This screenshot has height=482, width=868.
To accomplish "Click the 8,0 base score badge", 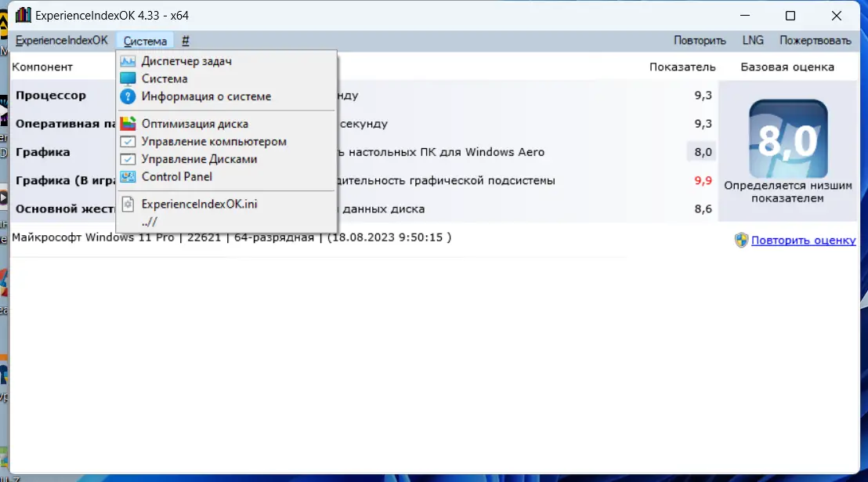I will click(x=788, y=139).
